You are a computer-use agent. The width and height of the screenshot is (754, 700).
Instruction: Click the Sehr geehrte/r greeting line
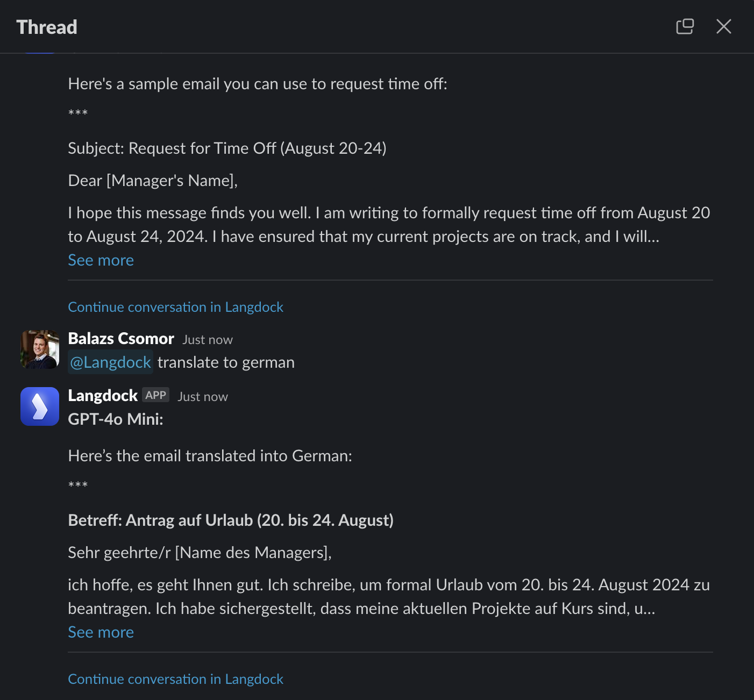pyautogui.click(x=200, y=553)
